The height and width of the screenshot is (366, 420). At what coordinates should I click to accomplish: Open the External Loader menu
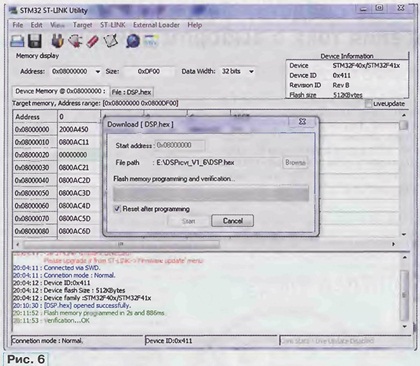coord(156,25)
